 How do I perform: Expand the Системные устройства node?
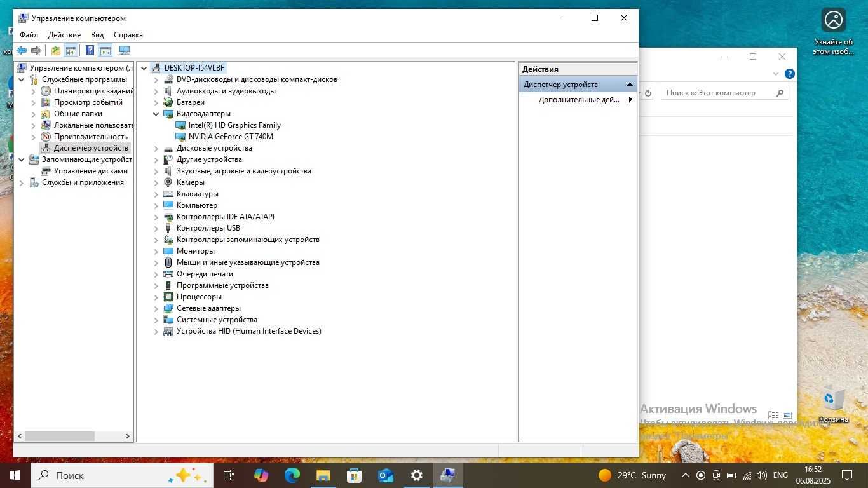click(x=156, y=320)
